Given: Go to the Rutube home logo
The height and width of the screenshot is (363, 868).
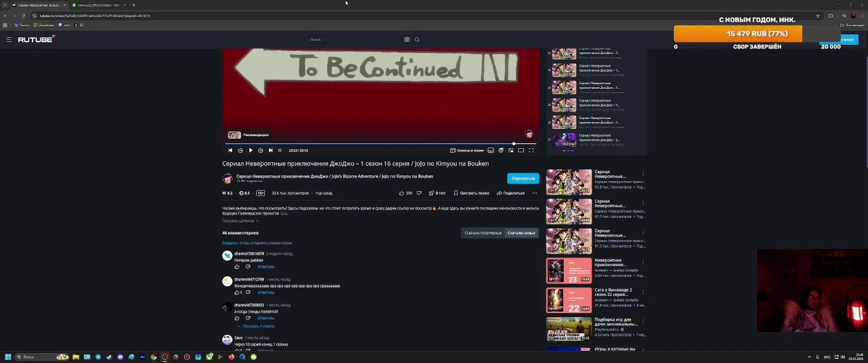Looking at the screenshot, I should coord(36,39).
